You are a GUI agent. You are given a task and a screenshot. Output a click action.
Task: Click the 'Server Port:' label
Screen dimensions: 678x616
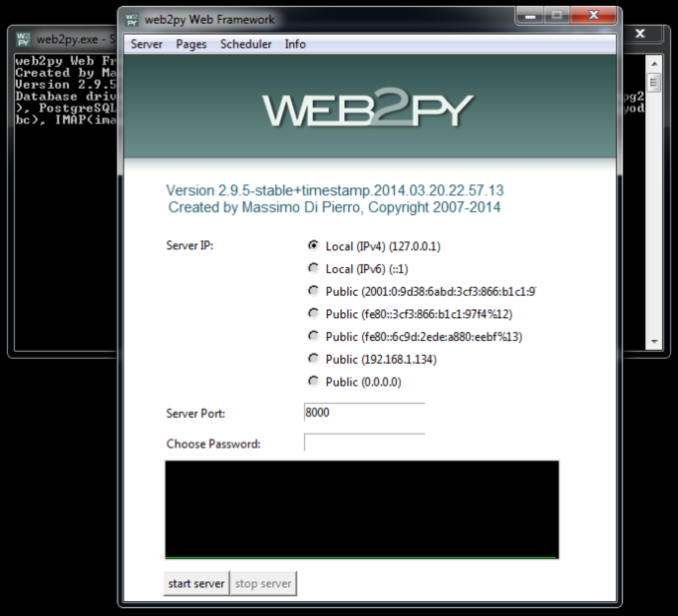(195, 414)
